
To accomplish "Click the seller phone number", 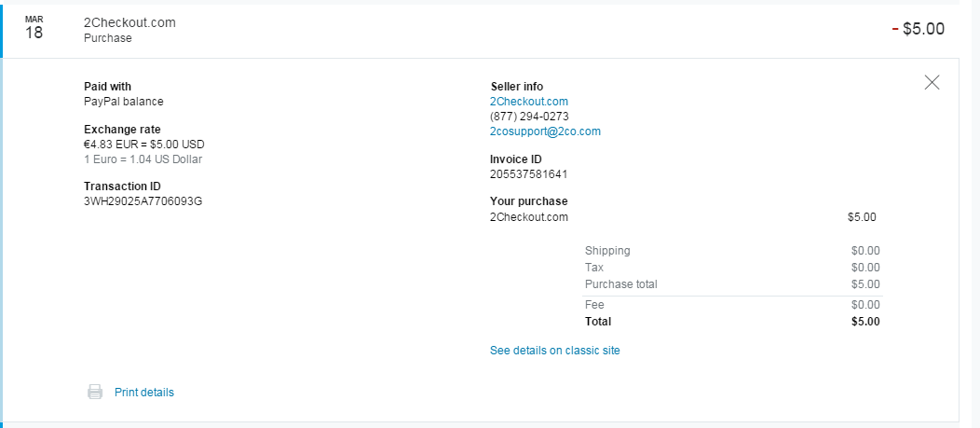I will coord(529,117).
